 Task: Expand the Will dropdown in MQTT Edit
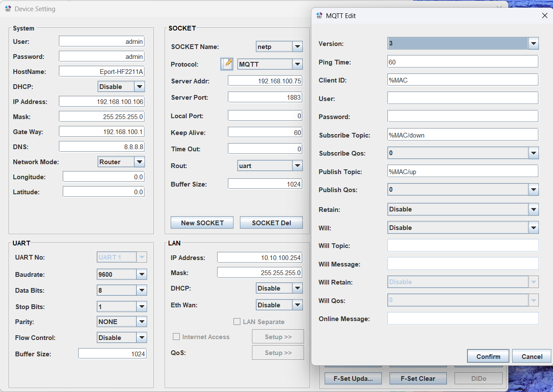pos(533,228)
